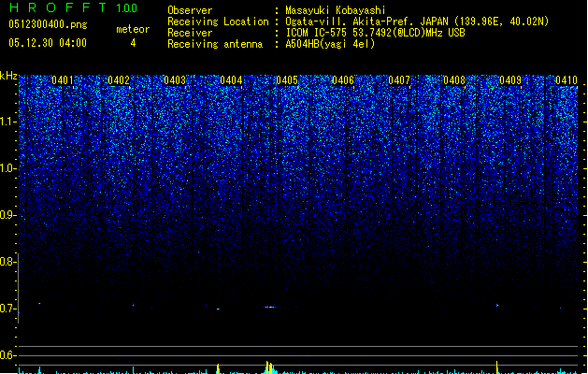This screenshot has width=588, height=374.
Task: Click the 0401 time marker
Action: [x=63, y=80]
